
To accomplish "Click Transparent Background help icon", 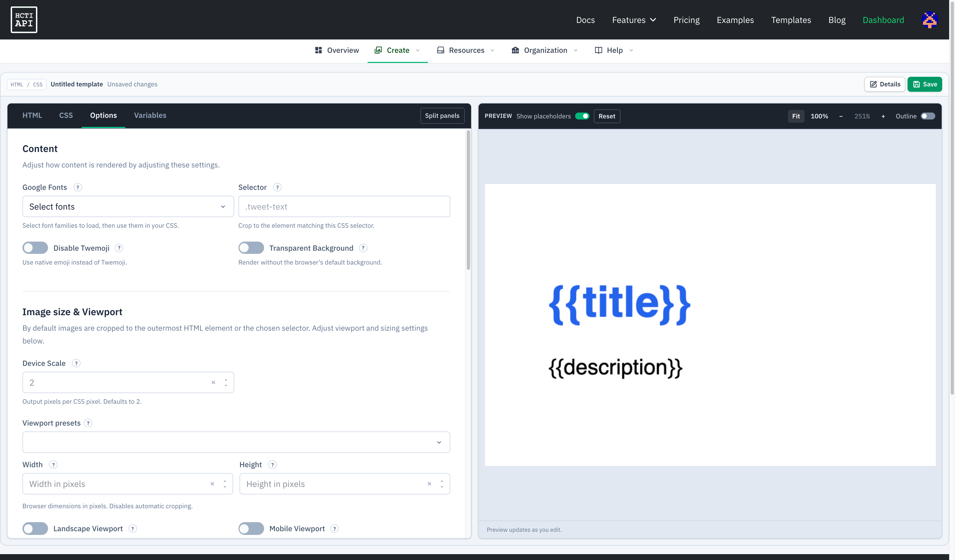I will [363, 248].
